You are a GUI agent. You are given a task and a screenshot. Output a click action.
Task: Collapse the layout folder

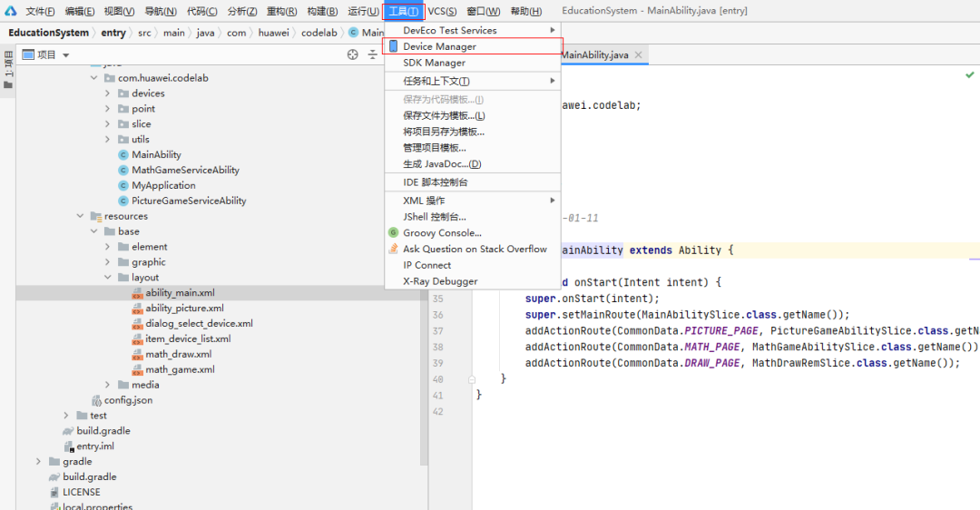click(x=108, y=278)
